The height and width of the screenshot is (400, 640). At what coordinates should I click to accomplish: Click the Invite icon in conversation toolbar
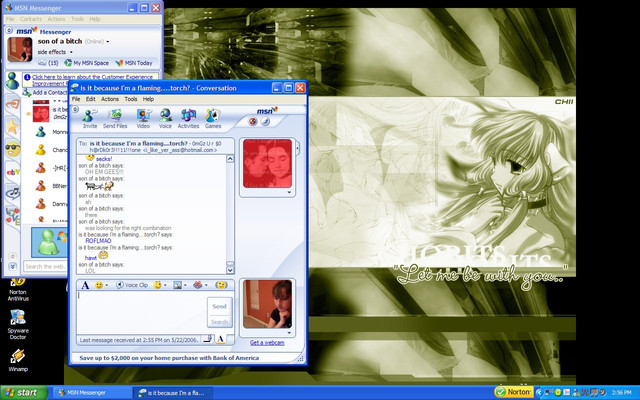coord(90,116)
